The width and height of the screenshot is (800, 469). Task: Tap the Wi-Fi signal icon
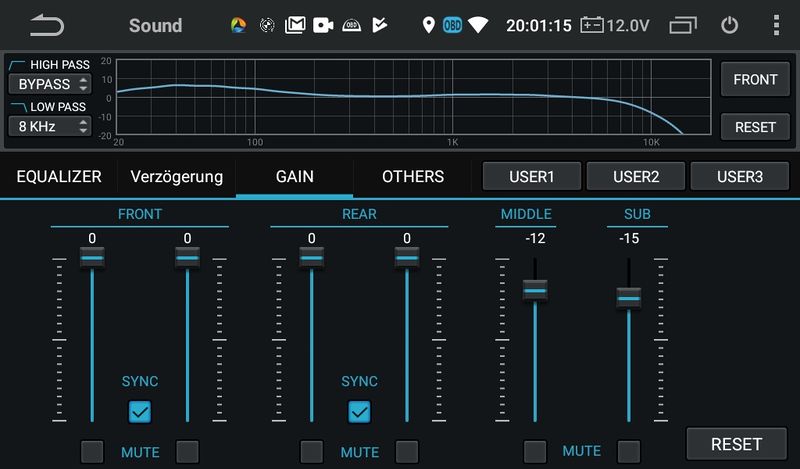478,25
